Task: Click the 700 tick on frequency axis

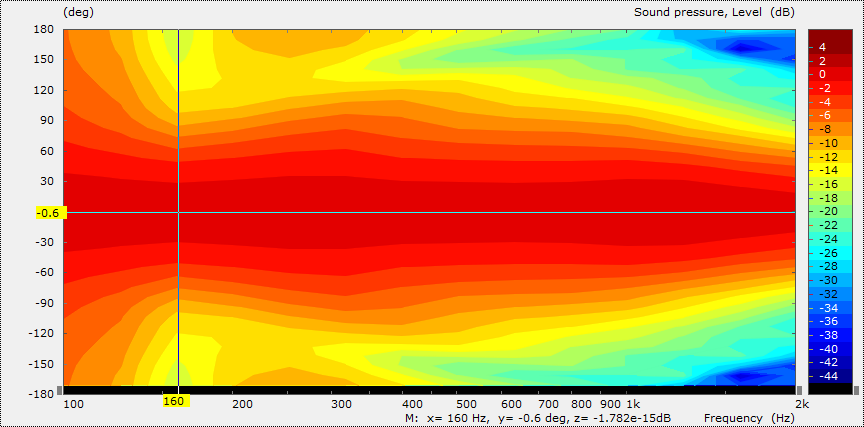Action: (x=548, y=405)
